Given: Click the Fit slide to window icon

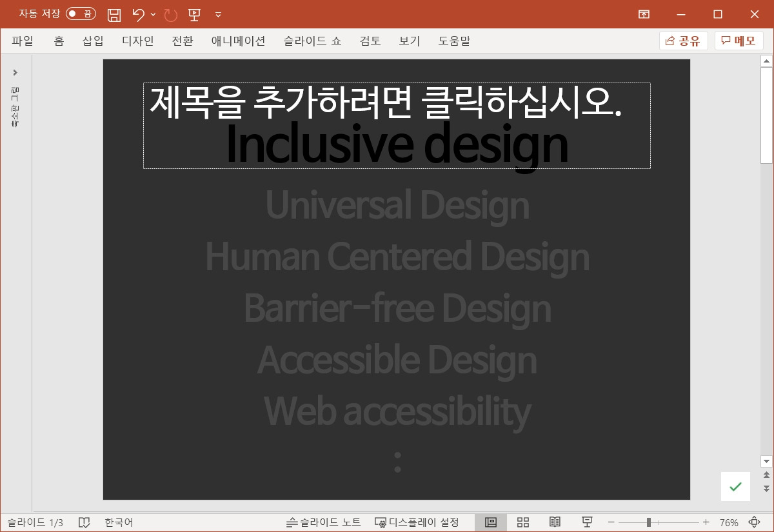Looking at the screenshot, I should (753, 522).
